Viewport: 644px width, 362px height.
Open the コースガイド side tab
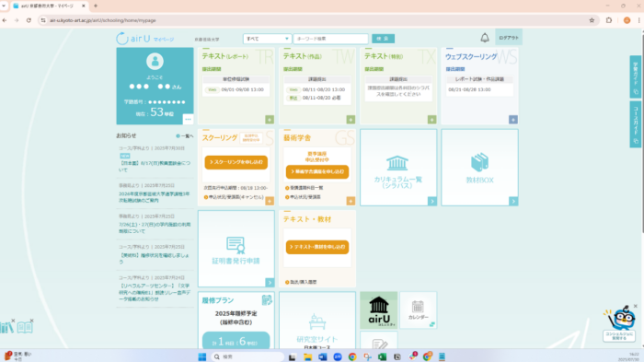pos(636,124)
